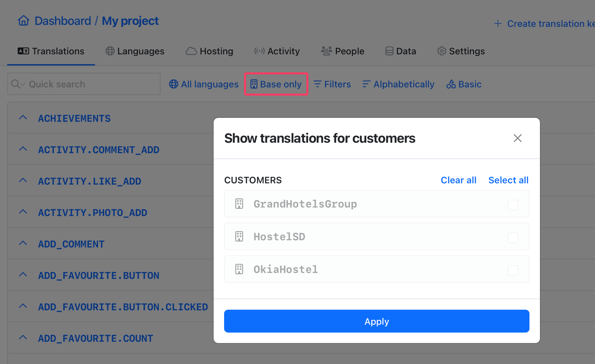The image size is (595, 364).
Task: Collapse the ACHIEVEMENTS key row
Action: (x=23, y=118)
